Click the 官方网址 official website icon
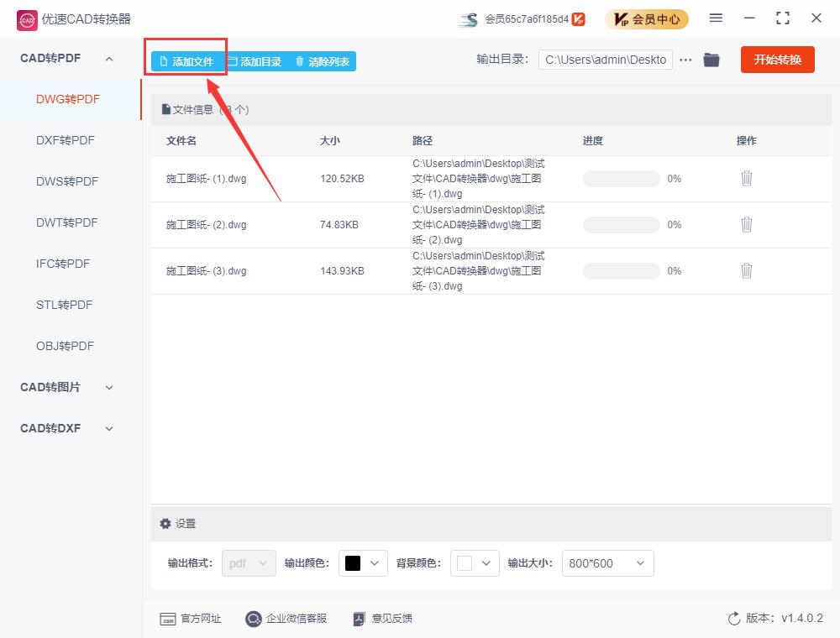Image resolution: width=840 pixels, height=638 pixels. click(168, 619)
